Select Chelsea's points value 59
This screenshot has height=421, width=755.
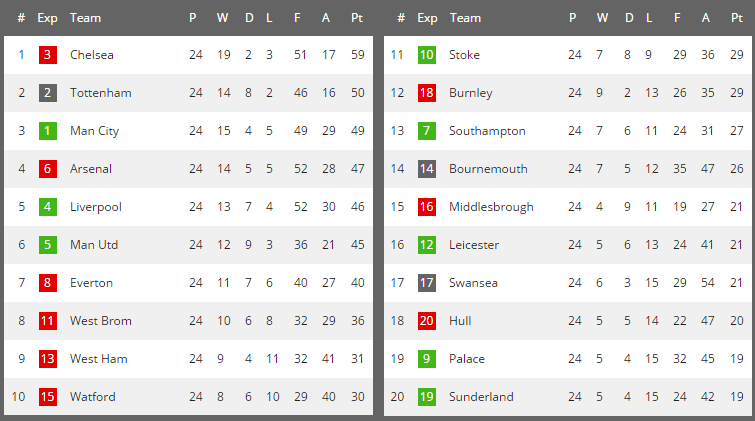point(357,55)
